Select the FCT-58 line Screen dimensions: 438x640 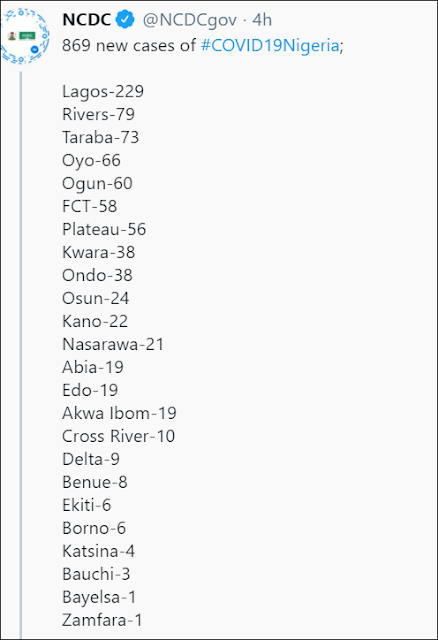tap(89, 206)
